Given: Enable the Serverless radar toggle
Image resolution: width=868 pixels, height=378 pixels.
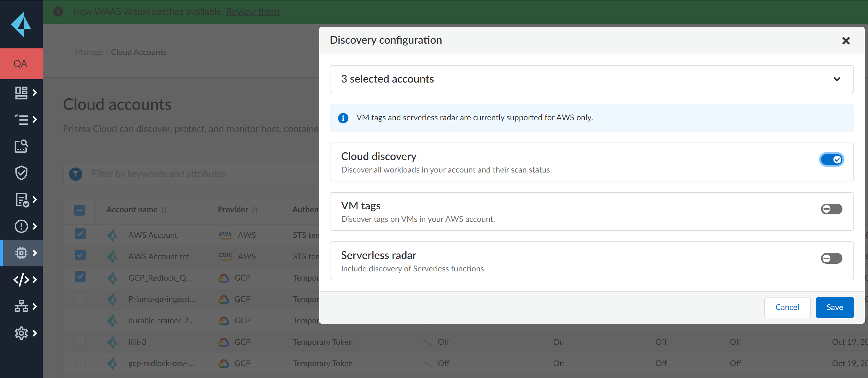Looking at the screenshot, I should point(831,259).
